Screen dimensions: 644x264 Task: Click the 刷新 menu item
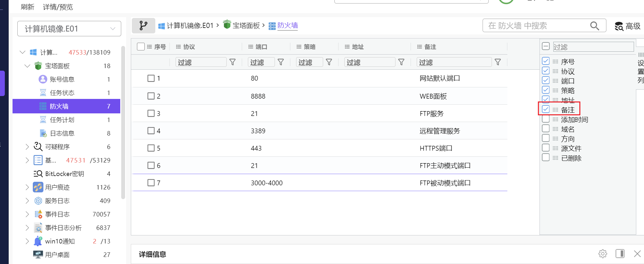click(x=27, y=7)
